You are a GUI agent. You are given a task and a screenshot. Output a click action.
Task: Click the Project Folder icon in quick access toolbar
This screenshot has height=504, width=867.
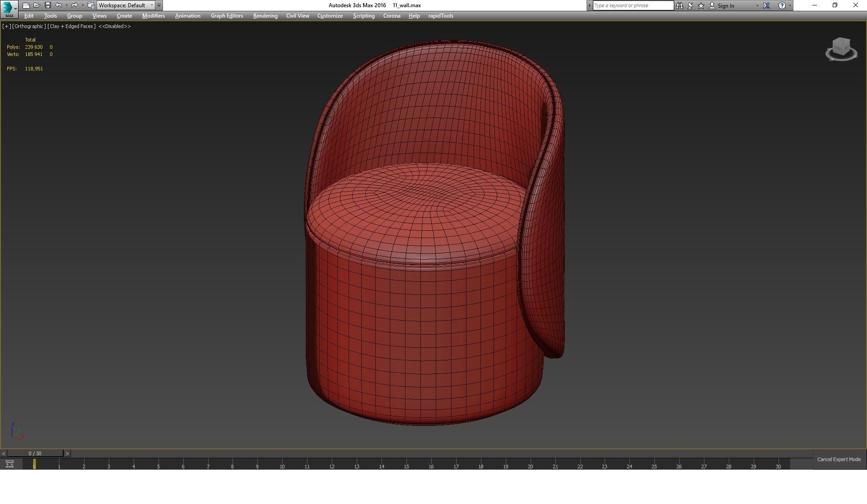(x=91, y=5)
